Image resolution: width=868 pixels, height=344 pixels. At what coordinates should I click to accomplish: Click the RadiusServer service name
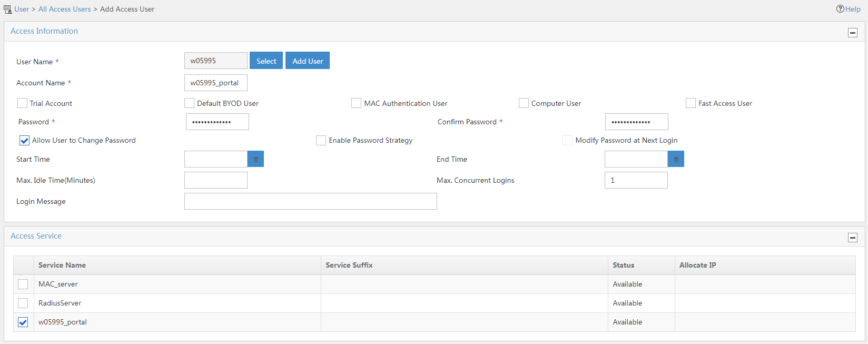tap(60, 303)
